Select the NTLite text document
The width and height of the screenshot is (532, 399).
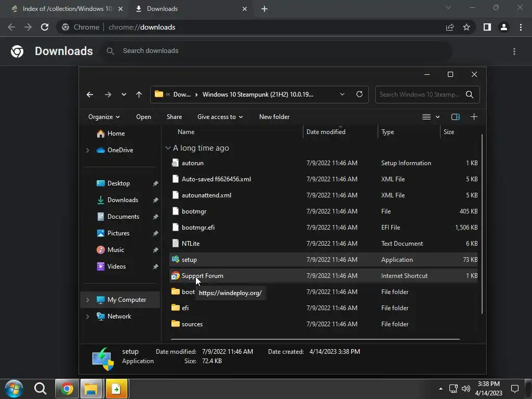tap(323, 244)
